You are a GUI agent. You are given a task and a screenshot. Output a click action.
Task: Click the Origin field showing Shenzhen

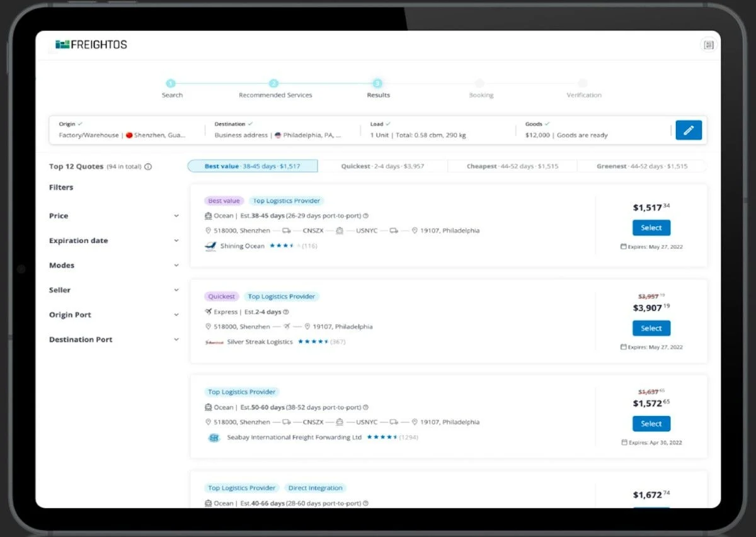(127, 130)
